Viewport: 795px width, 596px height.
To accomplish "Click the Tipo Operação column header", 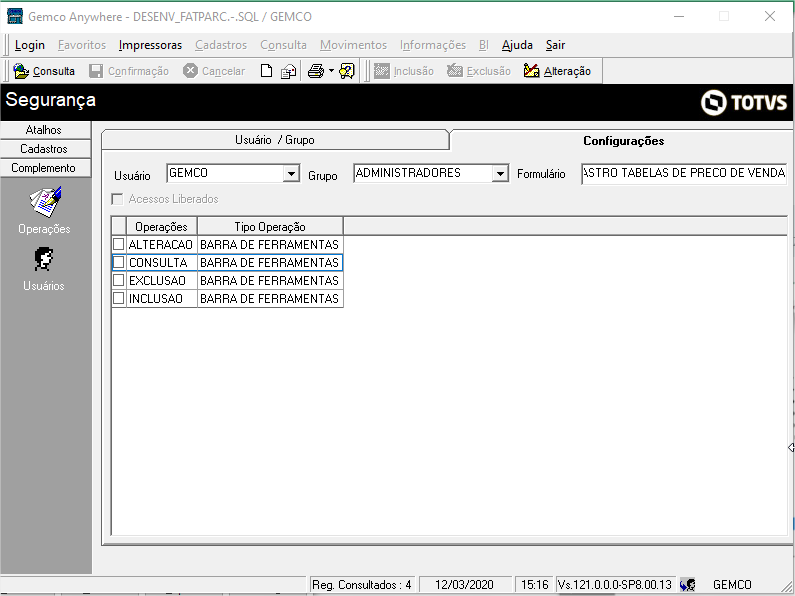I will [270, 227].
